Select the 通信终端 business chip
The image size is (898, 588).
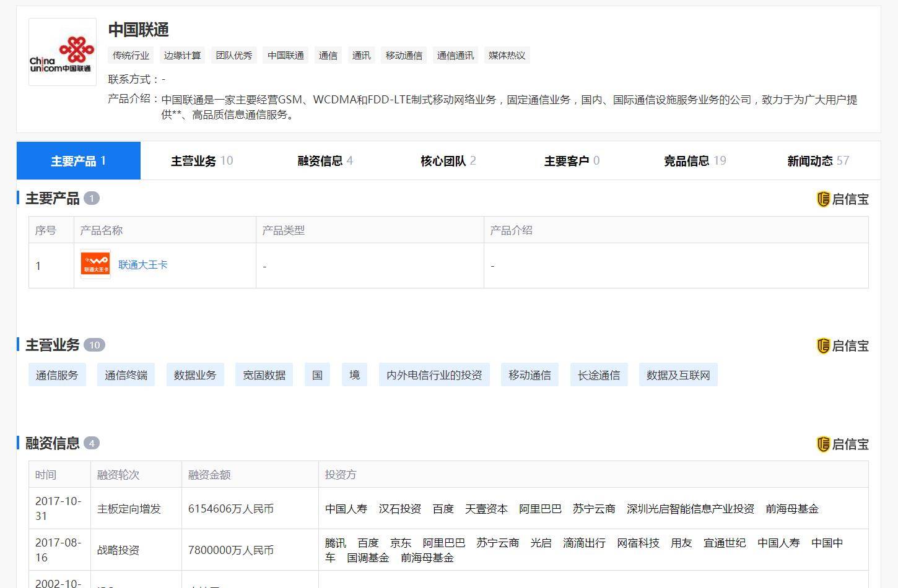(x=126, y=375)
